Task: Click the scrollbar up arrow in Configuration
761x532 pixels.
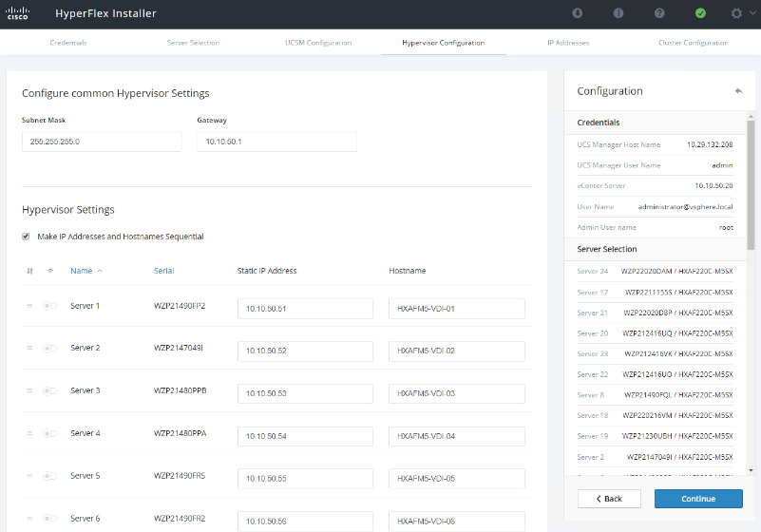Action: pyautogui.click(x=751, y=117)
